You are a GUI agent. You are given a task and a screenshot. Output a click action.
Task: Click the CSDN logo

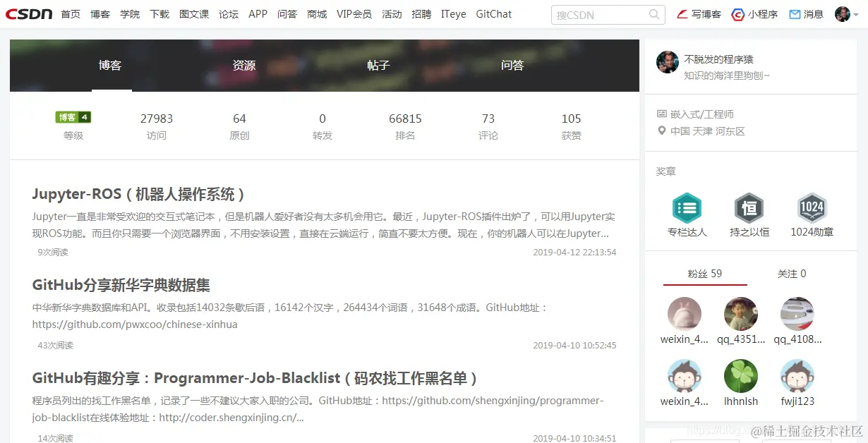[29, 14]
